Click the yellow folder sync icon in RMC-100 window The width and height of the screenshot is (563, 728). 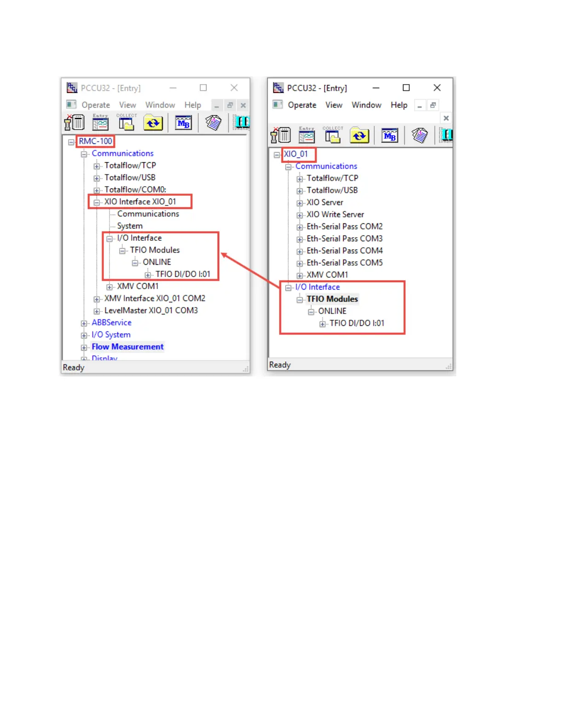click(153, 123)
